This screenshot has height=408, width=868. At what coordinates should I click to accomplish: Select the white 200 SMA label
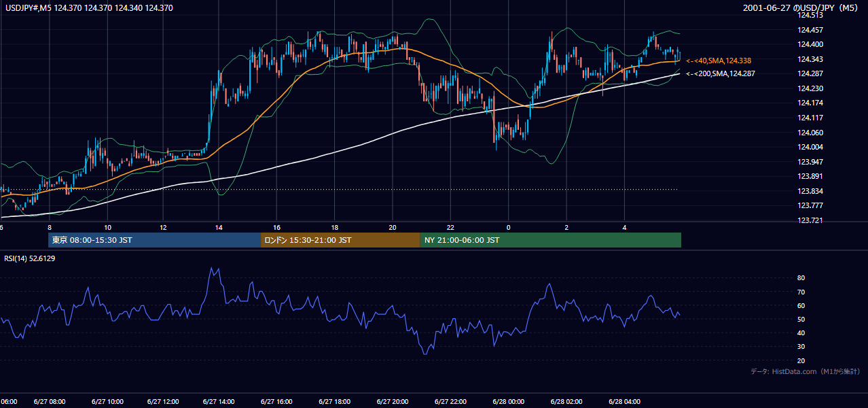tap(721, 73)
